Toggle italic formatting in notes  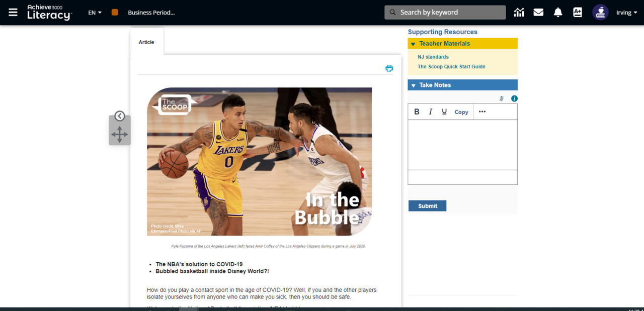430,112
